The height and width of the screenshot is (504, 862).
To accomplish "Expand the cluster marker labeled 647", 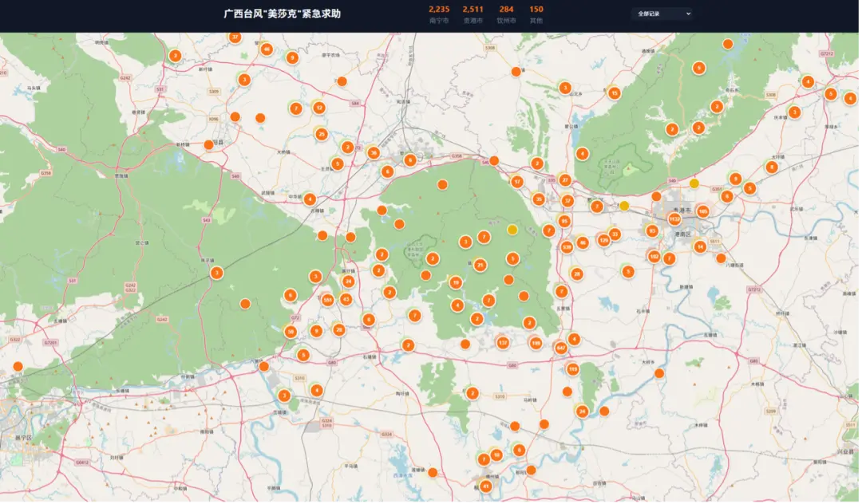I will pyautogui.click(x=563, y=348).
